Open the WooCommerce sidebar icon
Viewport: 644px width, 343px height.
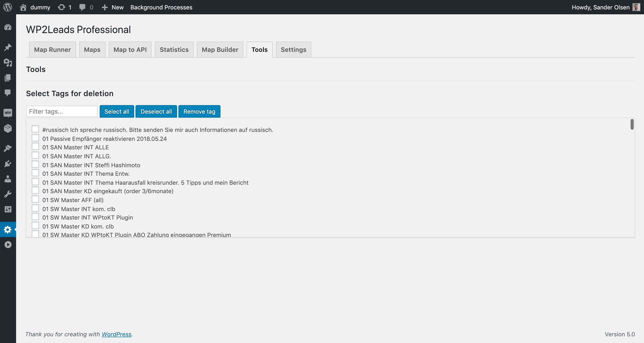[8, 113]
